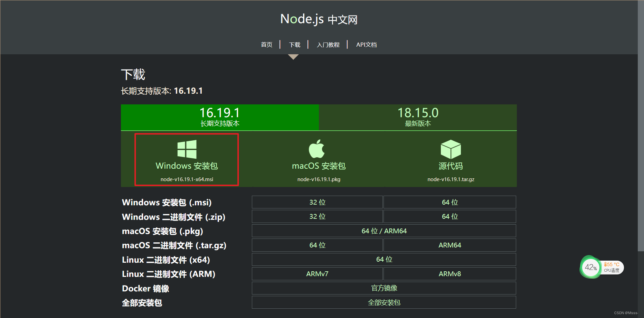Open the 首页 nav item
This screenshot has height=318, width=644.
(x=266, y=45)
